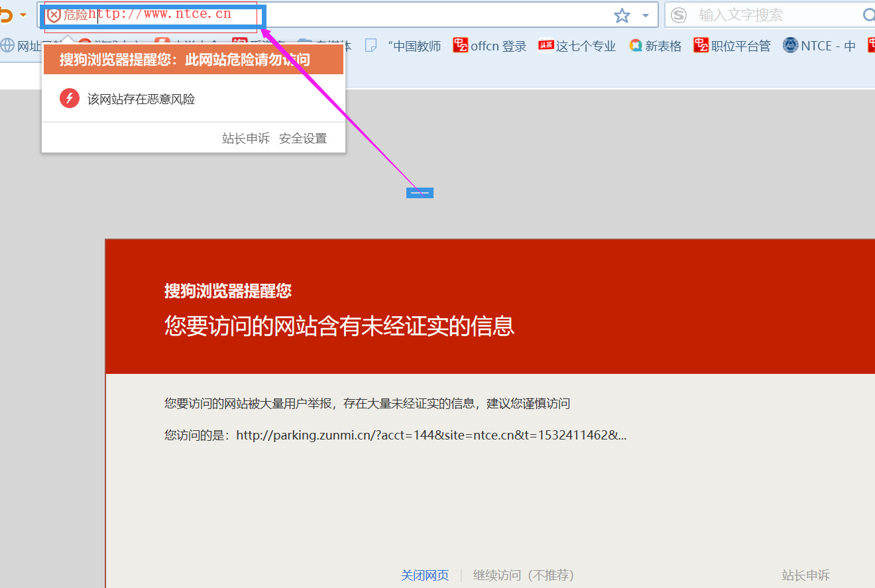Click 继续访问 (不推荐) link
Image resolution: width=875 pixels, height=588 pixels.
pos(524,575)
